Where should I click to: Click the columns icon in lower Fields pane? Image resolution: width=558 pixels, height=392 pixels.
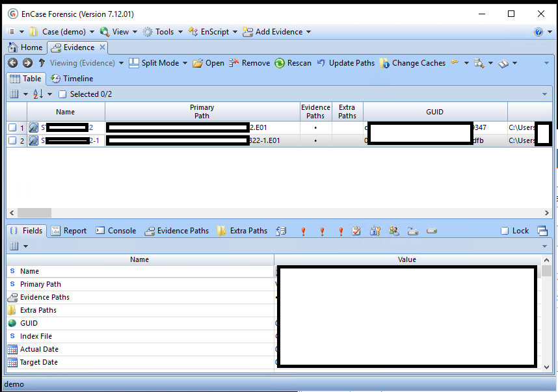(14, 246)
